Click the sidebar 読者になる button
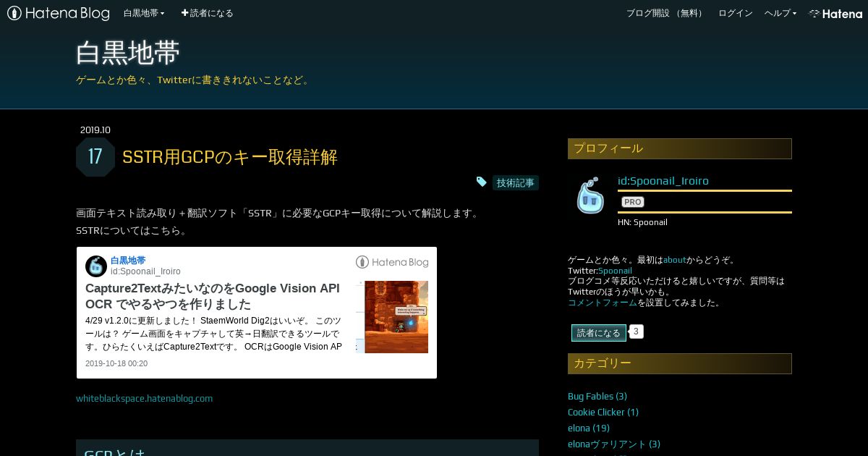The height and width of the screenshot is (456, 868). (599, 333)
